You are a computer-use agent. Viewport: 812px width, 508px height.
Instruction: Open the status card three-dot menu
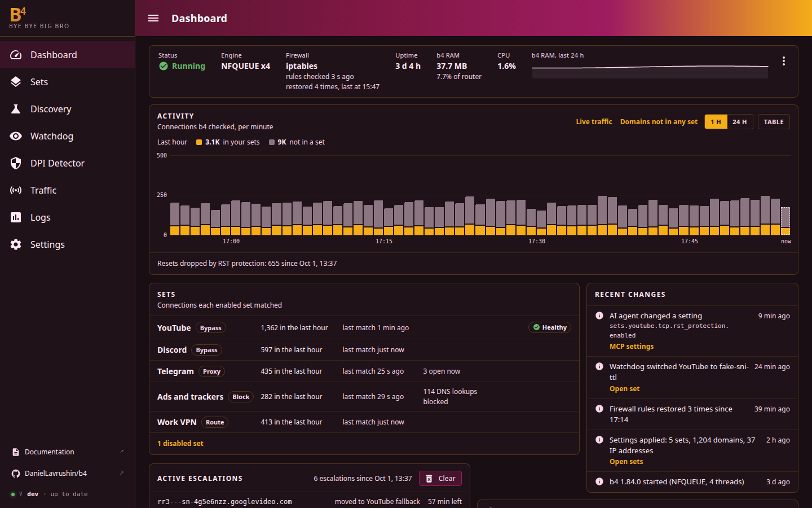[783, 61]
